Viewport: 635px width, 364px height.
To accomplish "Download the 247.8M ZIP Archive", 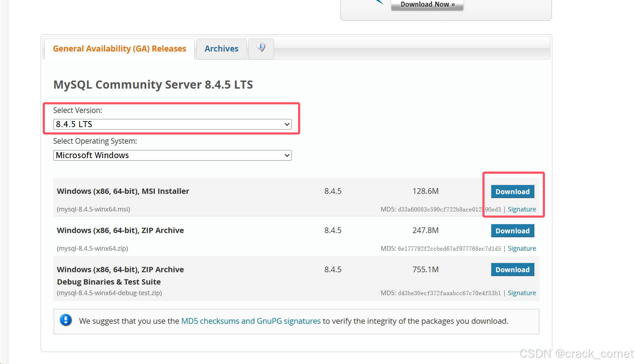I will [x=512, y=231].
